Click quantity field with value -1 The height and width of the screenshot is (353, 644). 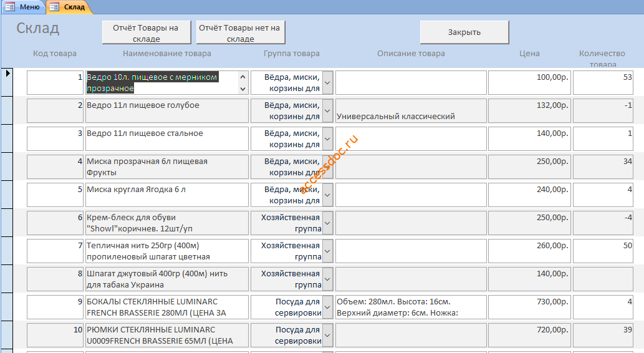(603, 110)
